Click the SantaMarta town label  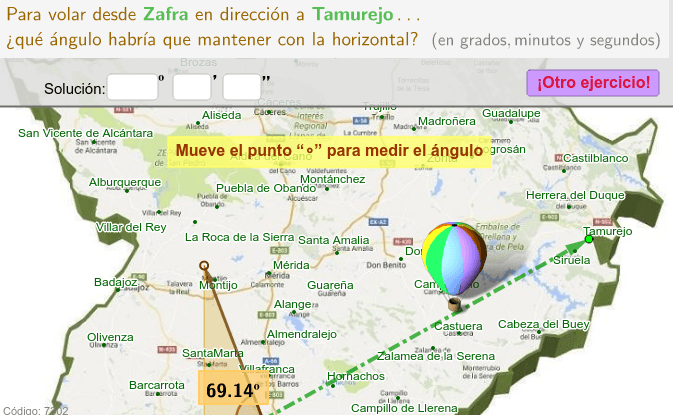coord(213,353)
